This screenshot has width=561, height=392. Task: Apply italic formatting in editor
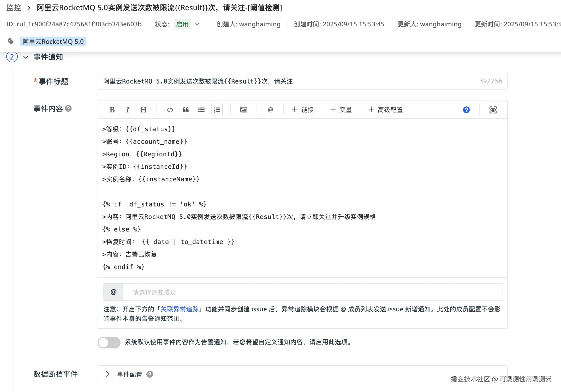click(x=128, y=110)
